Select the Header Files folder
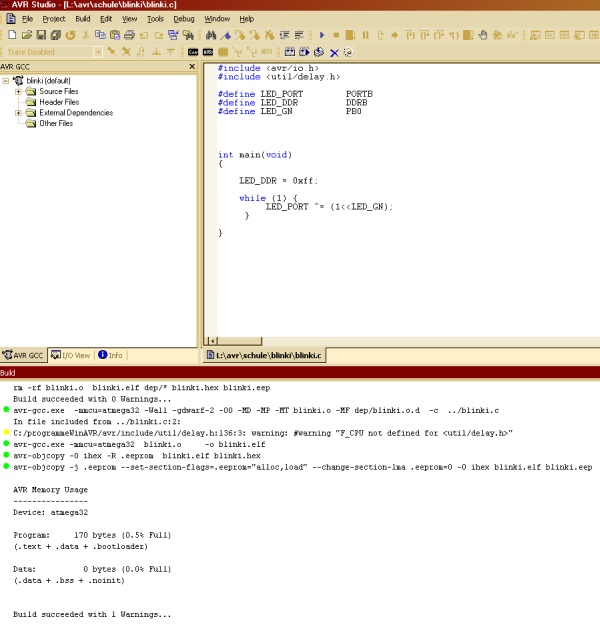Image resolution: width=600 pixels, height=635 pixels. (59, 102)
